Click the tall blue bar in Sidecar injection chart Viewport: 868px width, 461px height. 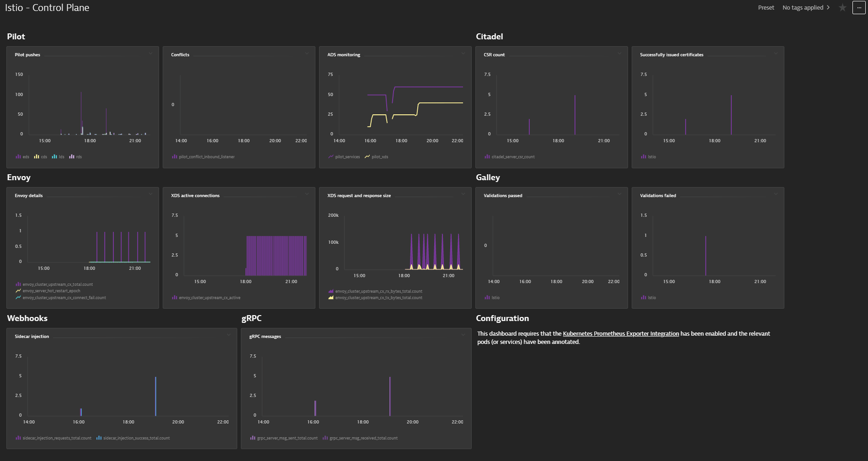156,396
